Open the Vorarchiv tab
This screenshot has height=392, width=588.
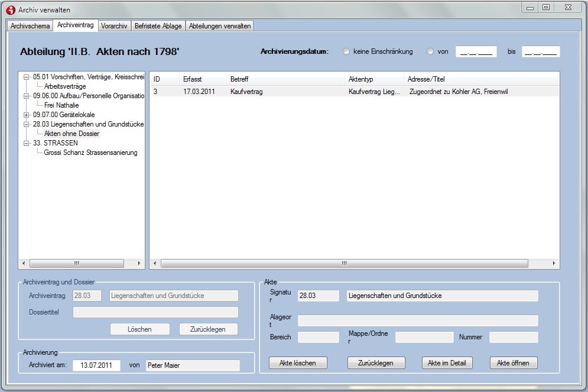coord(114,26)
